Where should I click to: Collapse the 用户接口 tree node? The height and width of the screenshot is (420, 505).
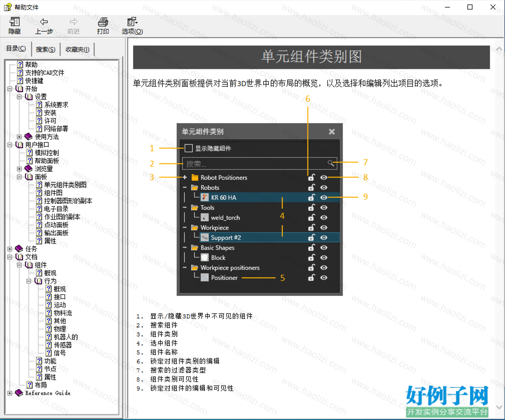tap(10, 145)
